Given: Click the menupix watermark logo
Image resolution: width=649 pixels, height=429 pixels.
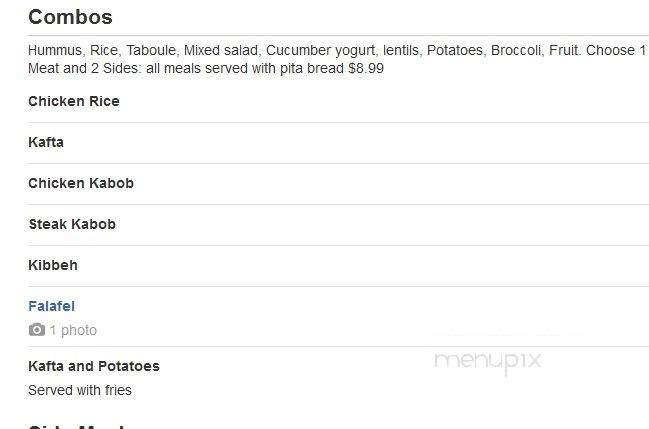Looking at the screenshot, I should [x=488, y=361].
